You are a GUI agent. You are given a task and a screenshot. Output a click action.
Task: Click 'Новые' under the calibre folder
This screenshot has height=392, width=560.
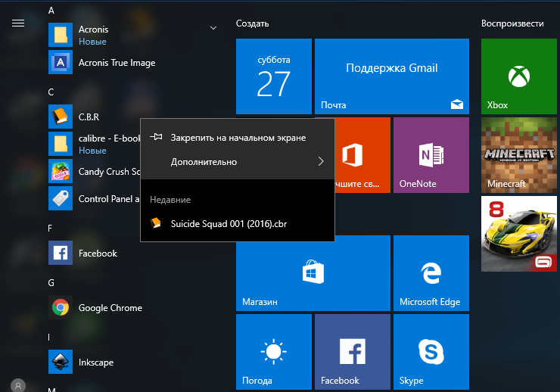(92, 151)
